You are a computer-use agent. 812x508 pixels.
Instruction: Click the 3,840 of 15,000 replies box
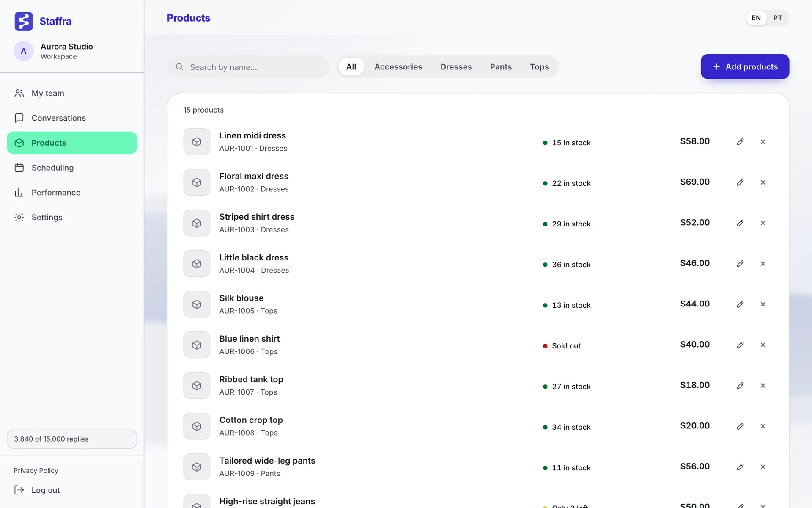[x=72, y=439]
